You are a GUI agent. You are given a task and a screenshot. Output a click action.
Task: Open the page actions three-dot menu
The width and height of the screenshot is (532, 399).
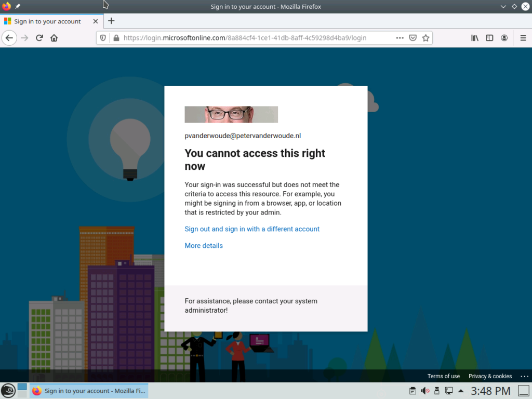click(x=400, y=38)
